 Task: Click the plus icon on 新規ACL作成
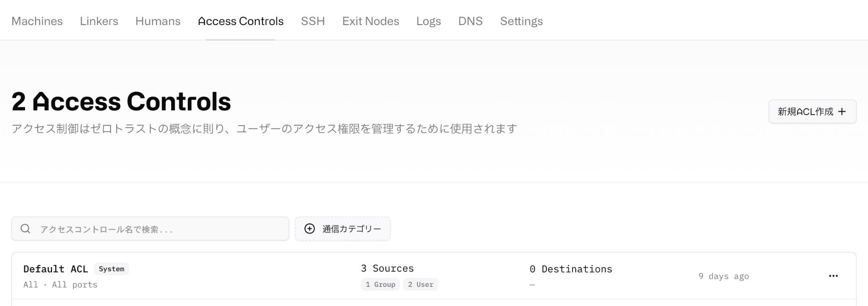pyautogui.click(x=842, y=112)
